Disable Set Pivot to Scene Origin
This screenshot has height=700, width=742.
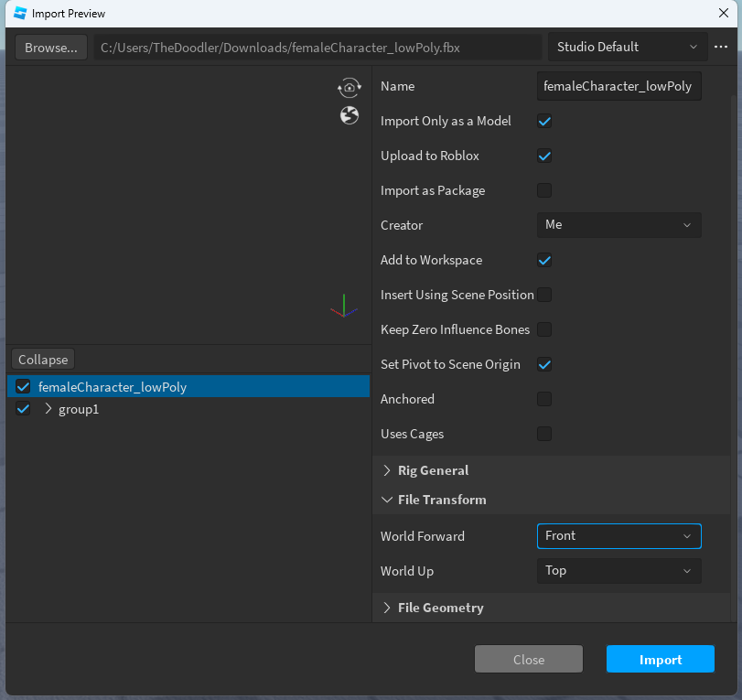click(544, 364)
